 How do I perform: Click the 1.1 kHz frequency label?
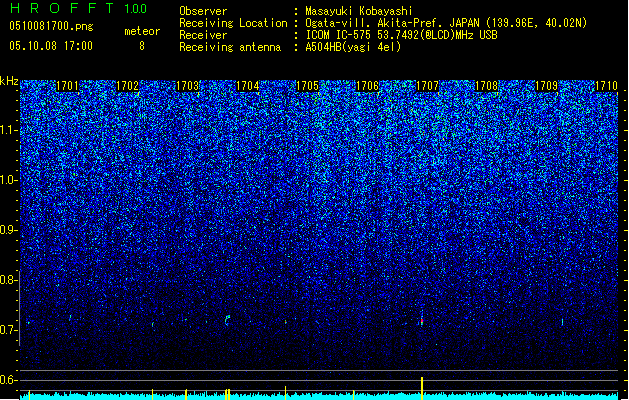pyautogui.click(x=9, y=130)
